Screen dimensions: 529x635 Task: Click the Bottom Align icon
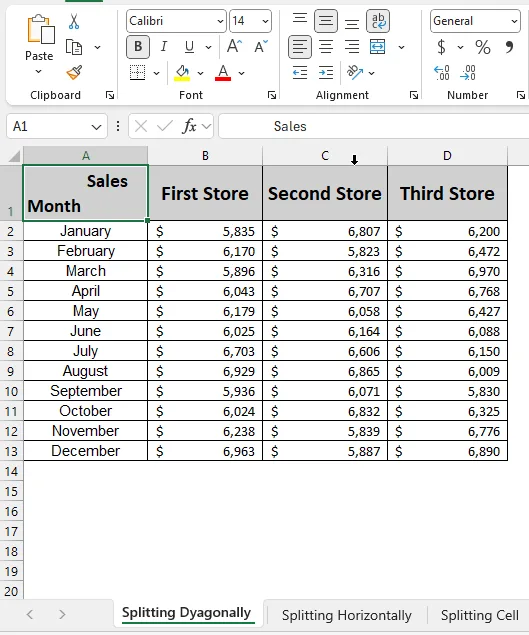(352, 23)
